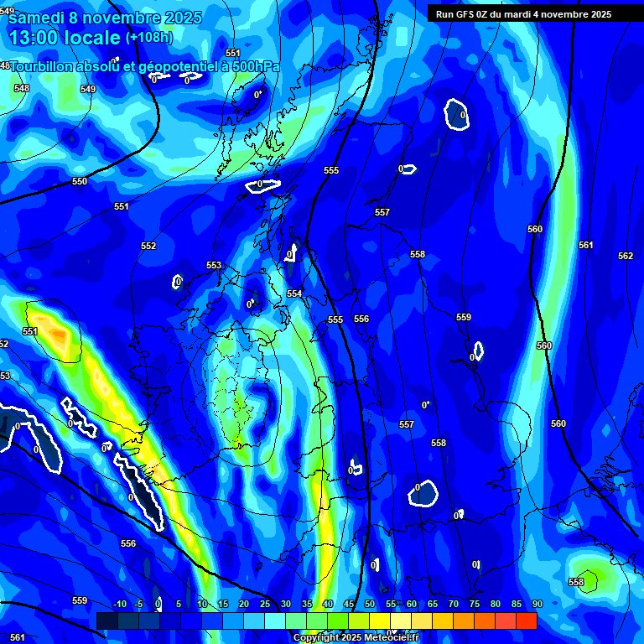Click the cyan legend swatch labeled 25
This screenshot has height=644, width=644.
point(274,621)
